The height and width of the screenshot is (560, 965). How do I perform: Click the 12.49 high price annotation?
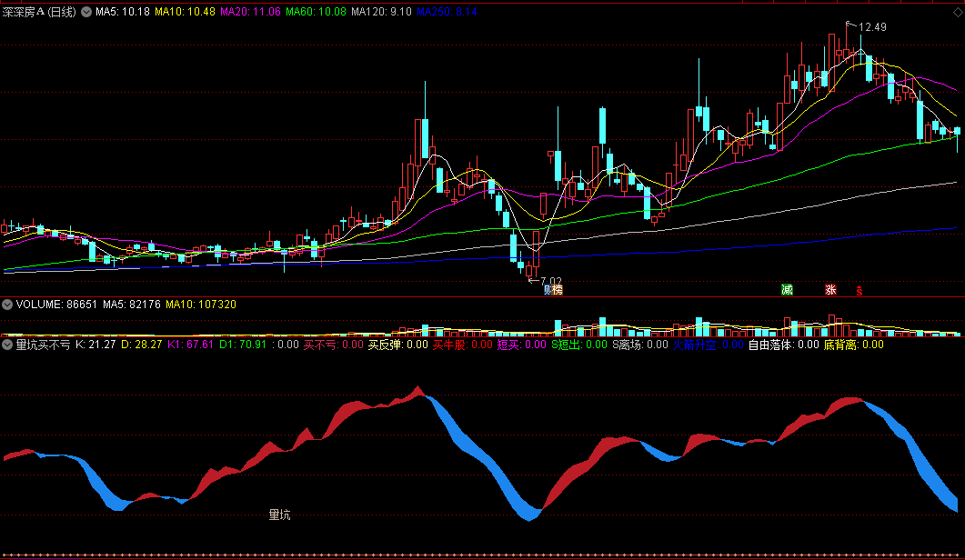(x=872, y=27)
